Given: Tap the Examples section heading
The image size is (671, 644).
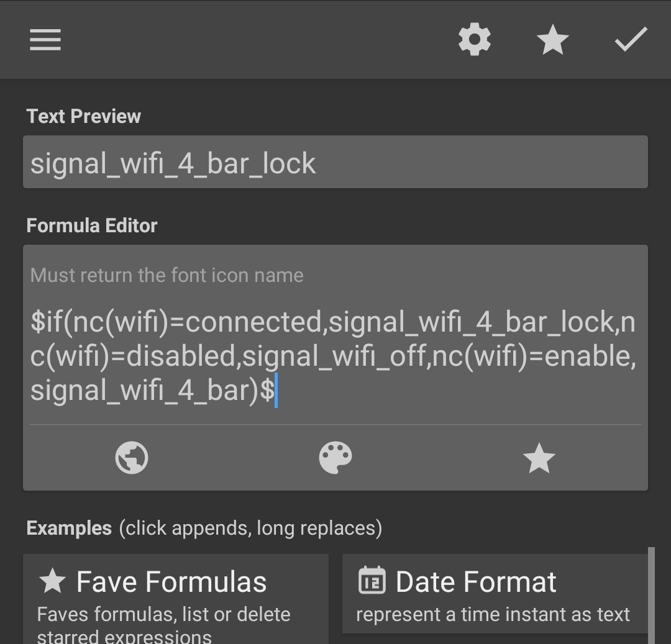Looking at the screenshot, I should pos(69,528).
